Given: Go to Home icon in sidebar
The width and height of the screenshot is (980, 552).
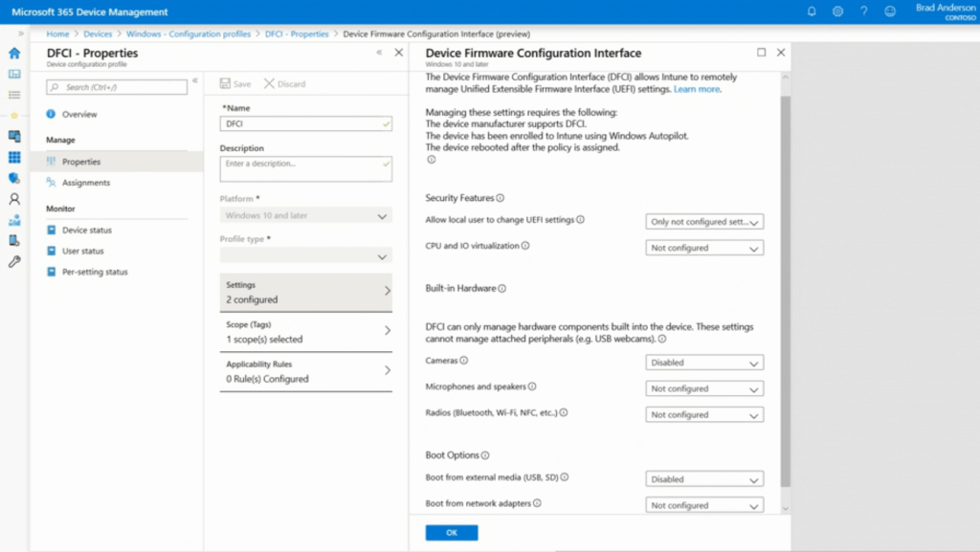Looking at the screenshot, I should click(14, 53).
